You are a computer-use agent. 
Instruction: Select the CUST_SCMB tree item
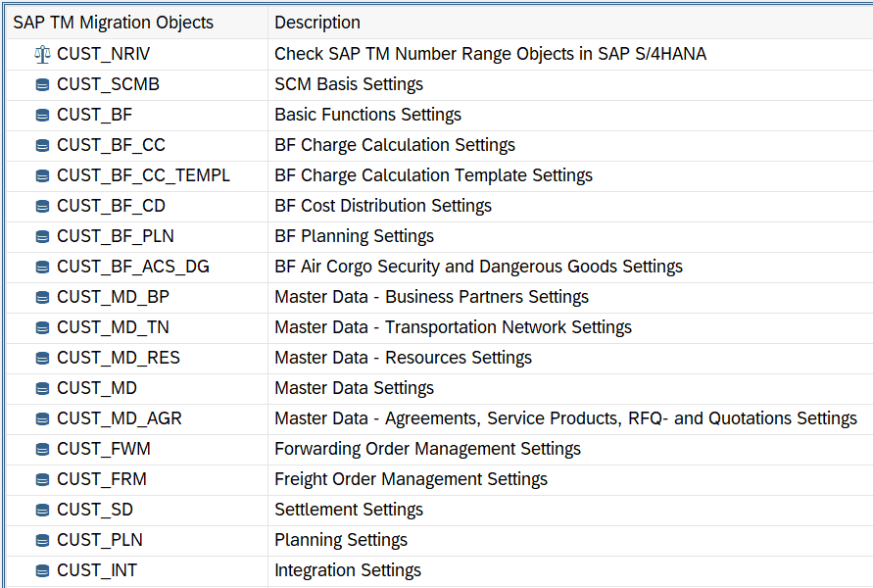(x=108, y=84)
